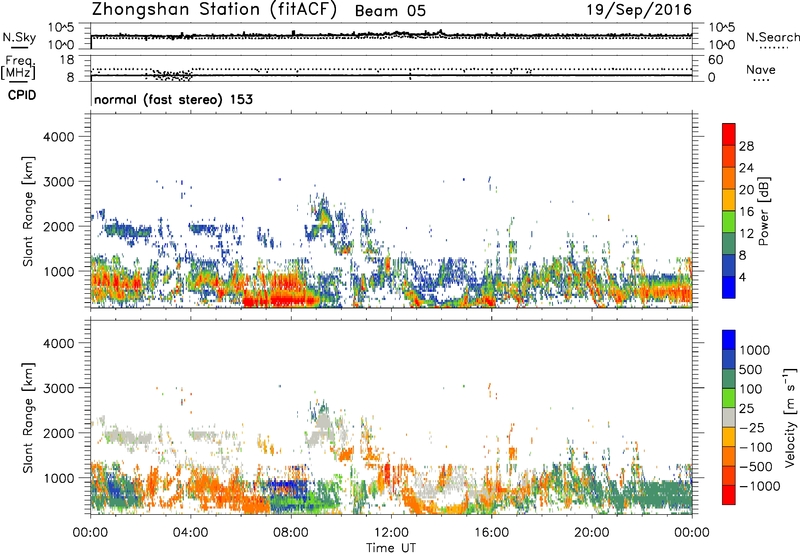This screenshot has width=800, height=554.
Task: Click the 2000 tick of the velocity panel
Action: 59,433
